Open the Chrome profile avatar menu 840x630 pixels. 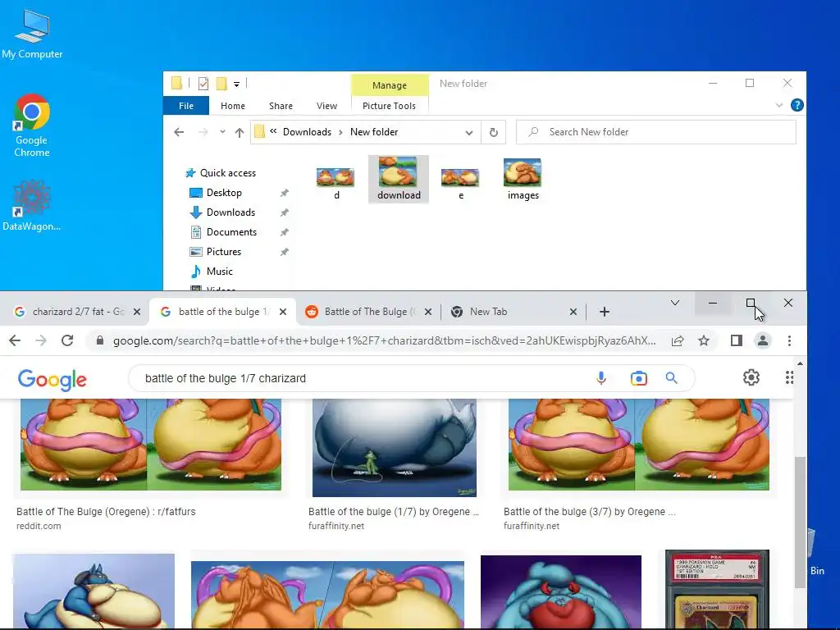(763, 340)
